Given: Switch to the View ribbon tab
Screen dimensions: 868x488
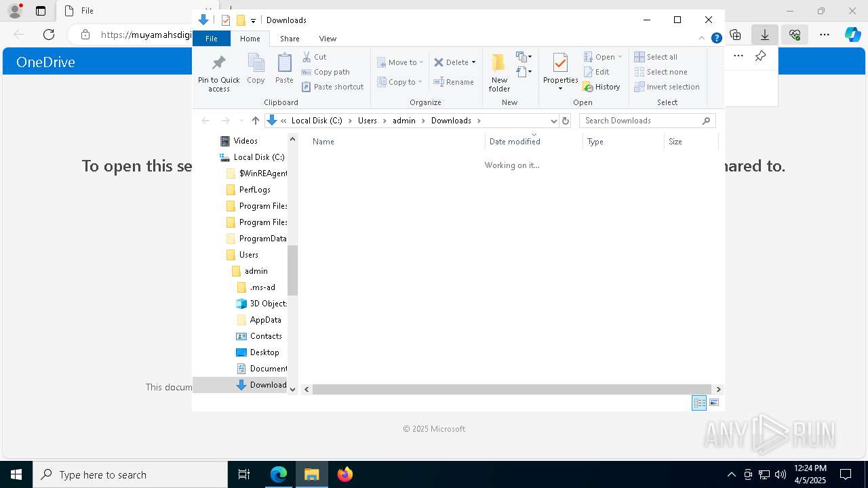Looking at the screenshot, I should click(328, 39).
